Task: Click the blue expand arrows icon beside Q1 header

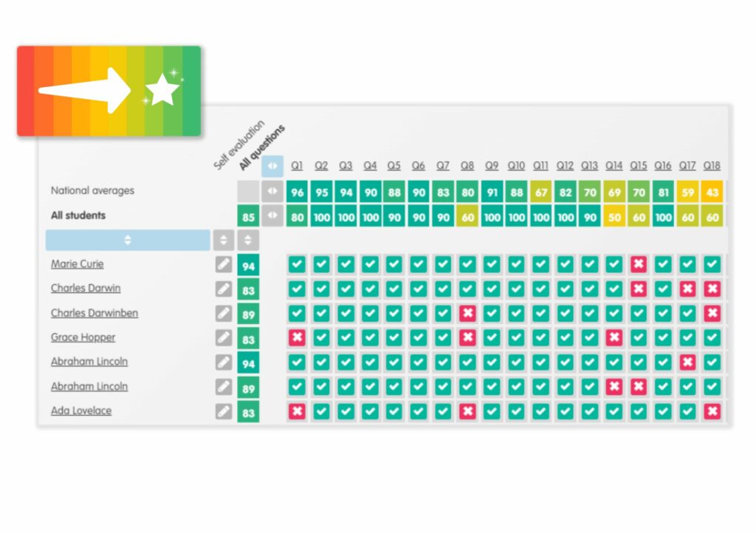Action: 272,166
